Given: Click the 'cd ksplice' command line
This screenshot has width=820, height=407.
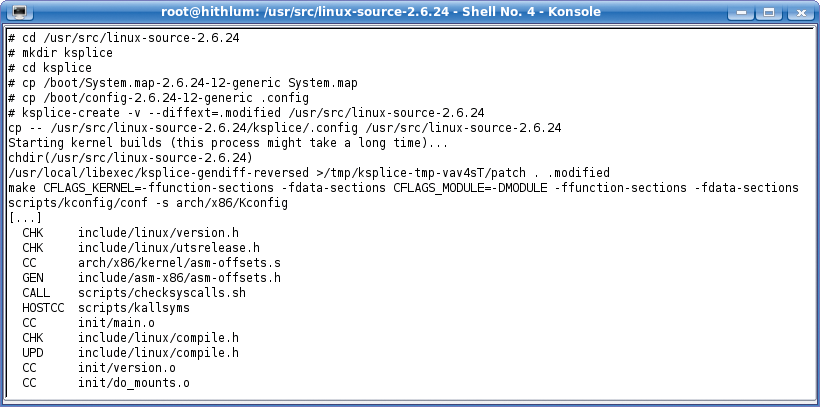Looking at the screenshot, I should pyautogui.click(x=50, y=68).
